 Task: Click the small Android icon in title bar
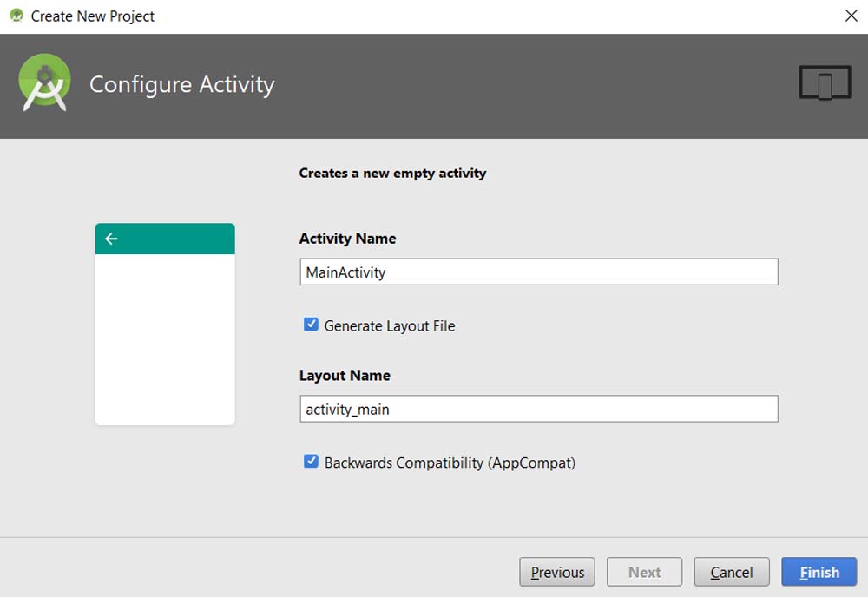[x=16, y=16]
